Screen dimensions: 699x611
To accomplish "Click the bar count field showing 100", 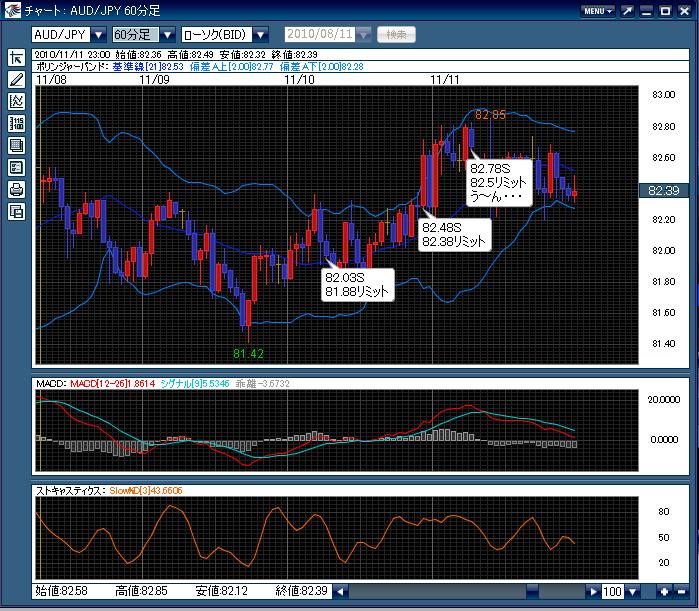I will click(x=612, y=592).
